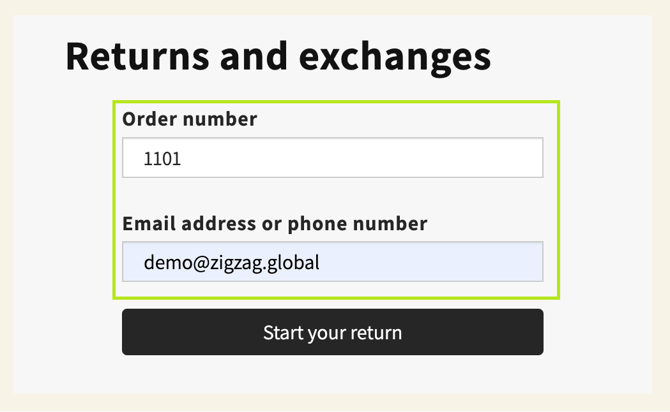Screen dimensions: 670x412
Task: Click the "Order number" label text
Action: pos(189,119)
